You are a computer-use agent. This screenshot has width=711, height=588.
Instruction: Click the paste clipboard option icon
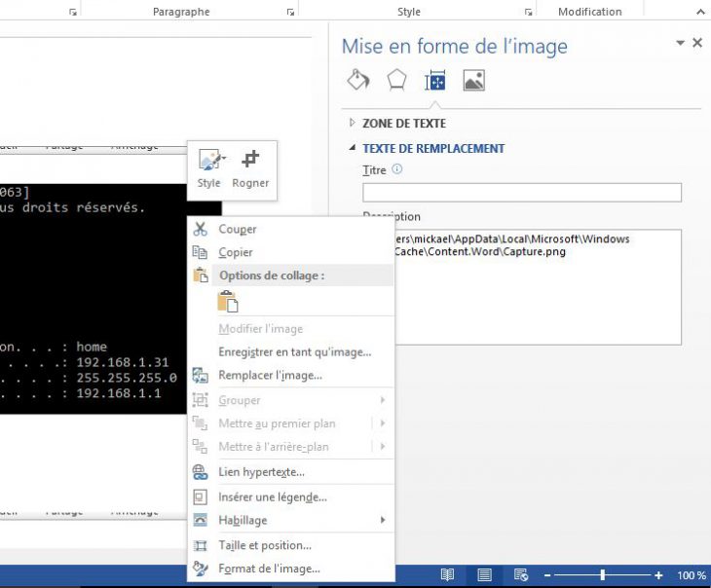tap(228, 302)
